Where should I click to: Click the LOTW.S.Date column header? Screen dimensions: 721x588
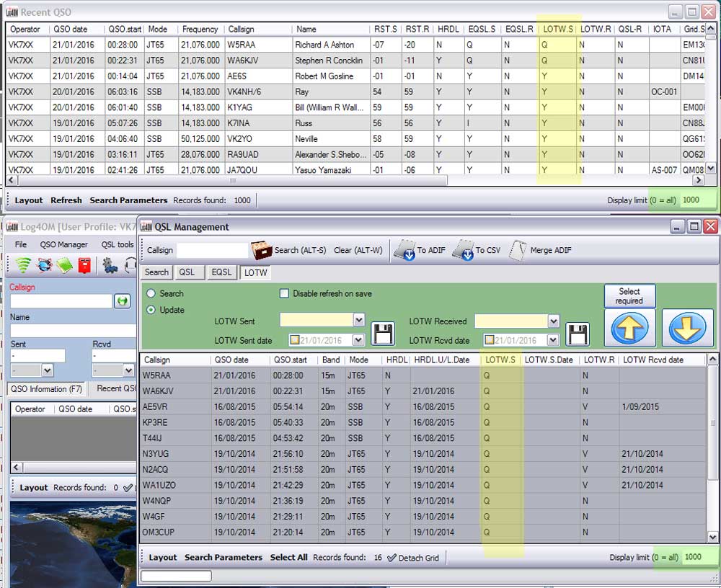pyautogui.click(x=549, y=360)
